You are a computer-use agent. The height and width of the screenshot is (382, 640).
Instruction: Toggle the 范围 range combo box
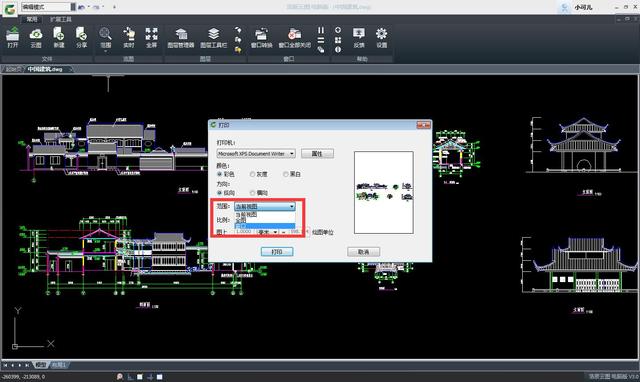pos(265,207)
